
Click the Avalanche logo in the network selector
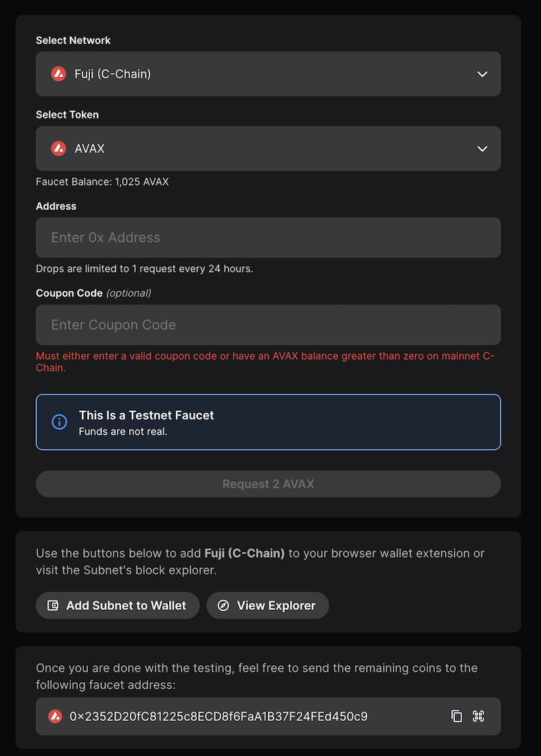coord(59,74)
